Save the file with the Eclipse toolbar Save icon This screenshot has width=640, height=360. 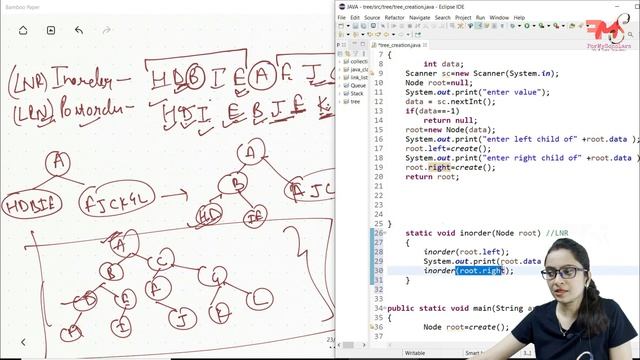tap(356, 26)
